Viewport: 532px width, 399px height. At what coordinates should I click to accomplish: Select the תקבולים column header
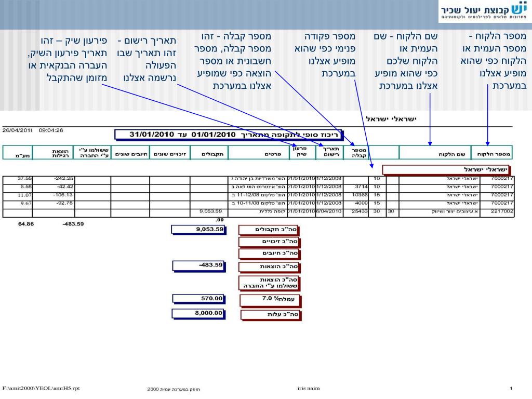click(x=209, y=152)
